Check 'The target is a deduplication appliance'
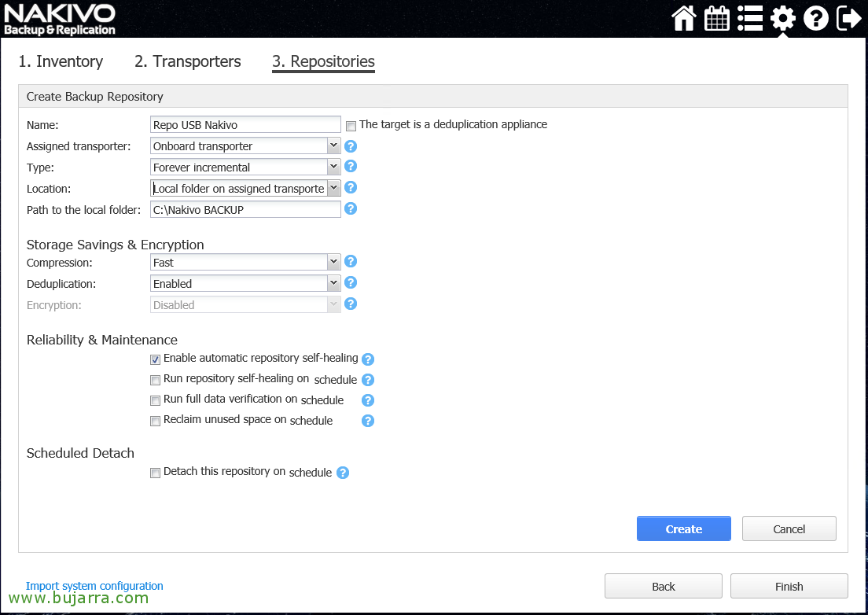 click(351, 126)
